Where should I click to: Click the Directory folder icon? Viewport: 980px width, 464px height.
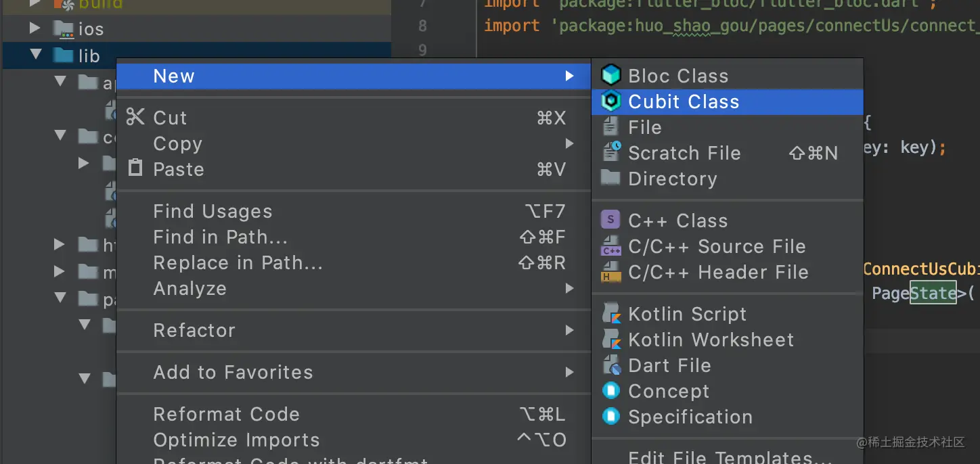pos(611,178)
